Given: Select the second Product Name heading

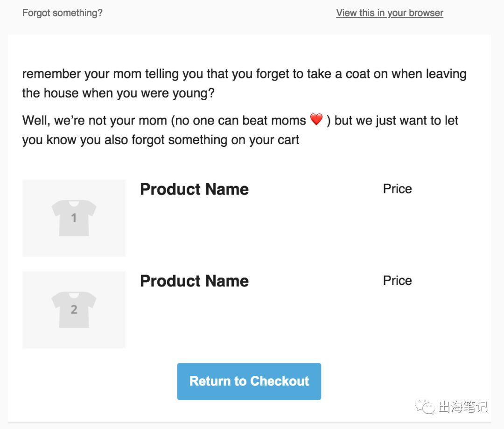Looking at the screenshot, I should (x=194, y=281).
